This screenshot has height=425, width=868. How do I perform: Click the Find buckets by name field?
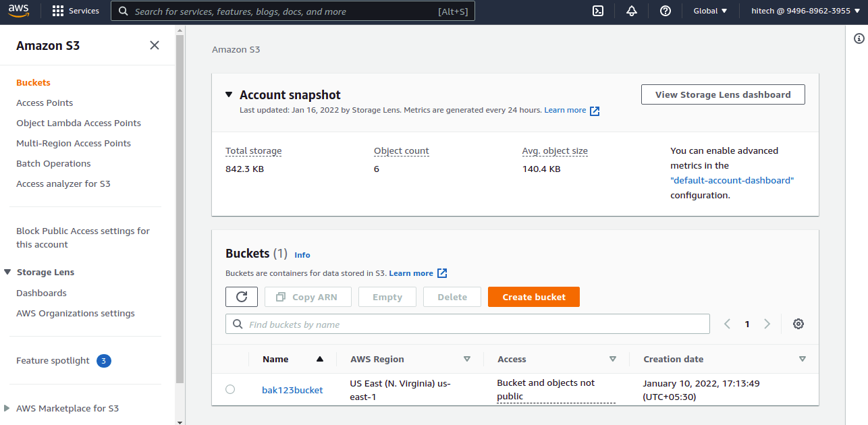468,324
